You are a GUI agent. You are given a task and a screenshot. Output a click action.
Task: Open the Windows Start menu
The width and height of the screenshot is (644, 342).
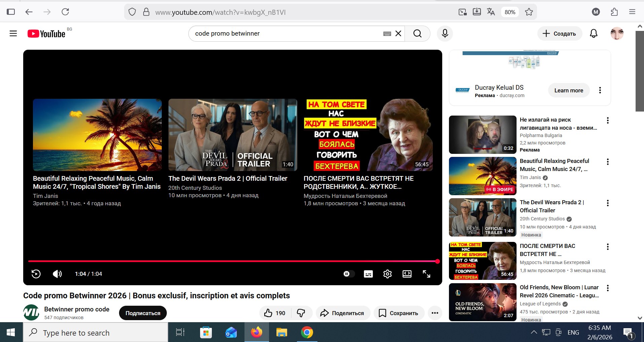pos(11,332)
